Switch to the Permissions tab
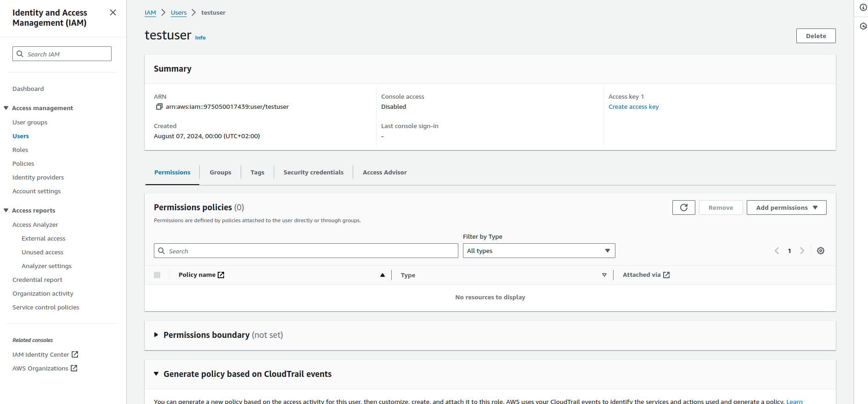The height and width of the screenshot is (404, 868). [x=172, y=173]
